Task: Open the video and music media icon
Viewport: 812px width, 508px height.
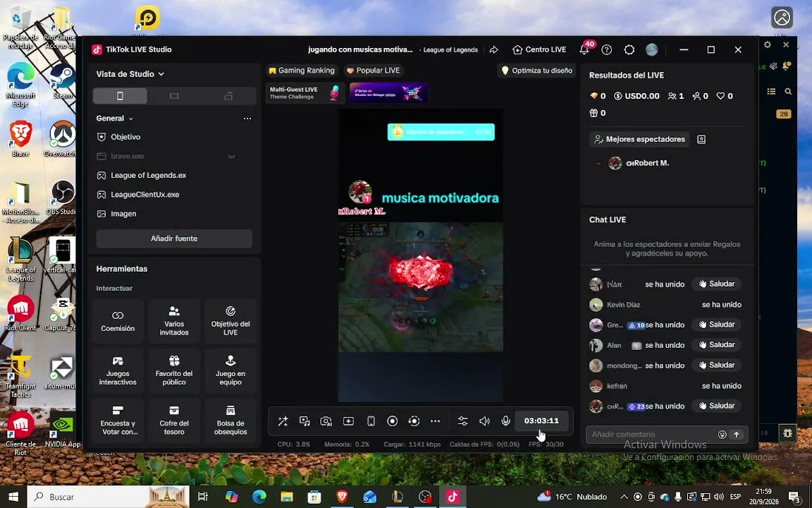Action: tap(304, 421)
